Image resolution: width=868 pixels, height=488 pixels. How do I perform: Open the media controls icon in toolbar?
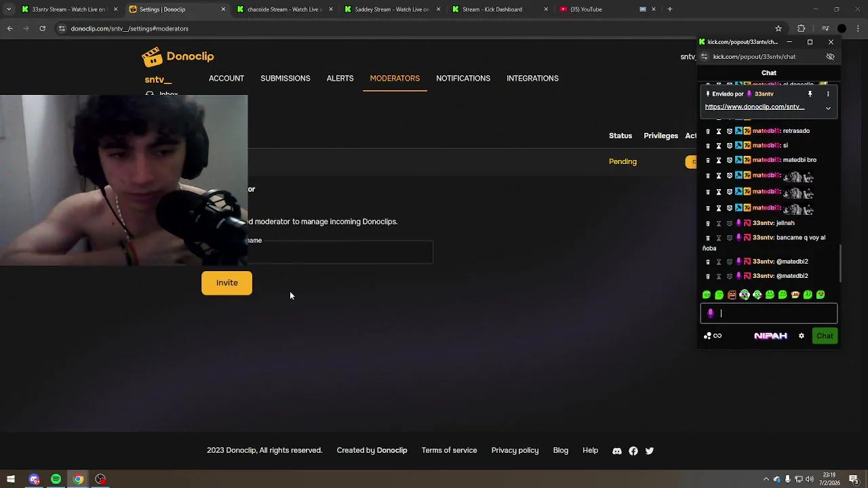825,28
